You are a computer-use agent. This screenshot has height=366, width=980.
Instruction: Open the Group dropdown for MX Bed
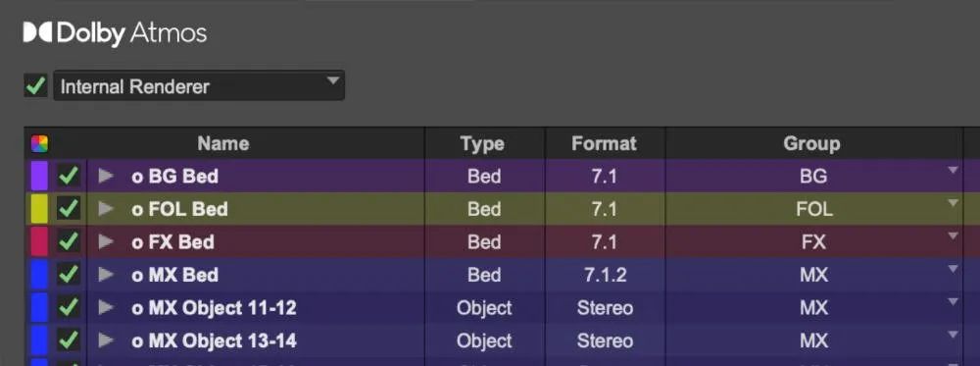[x=953, y=269]
